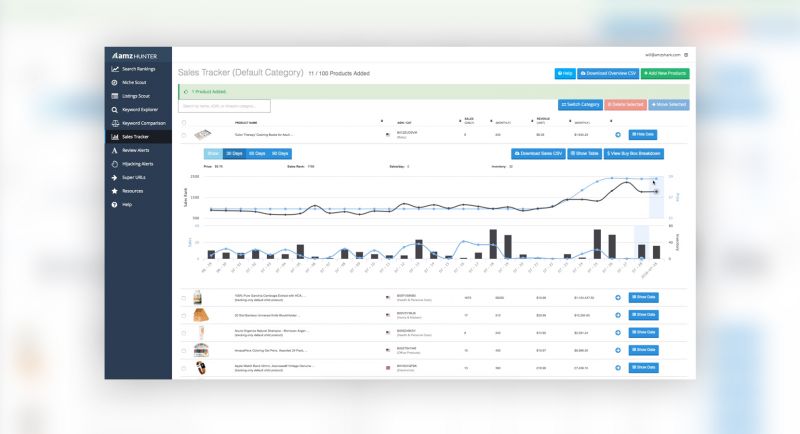Check the Color Therapy coloring book row checkbox

tap(183, 134)
